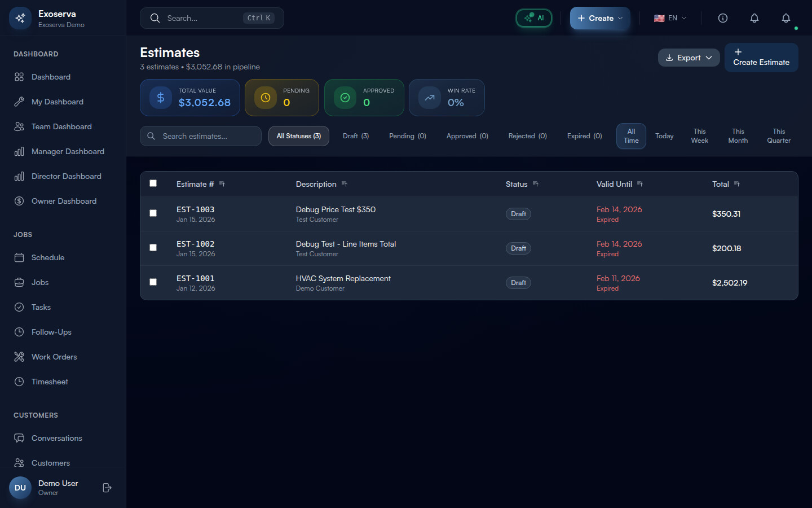This screenshot has height=508, width=812.
Task: Click the Create Estimate button
Action: [761, 58]
